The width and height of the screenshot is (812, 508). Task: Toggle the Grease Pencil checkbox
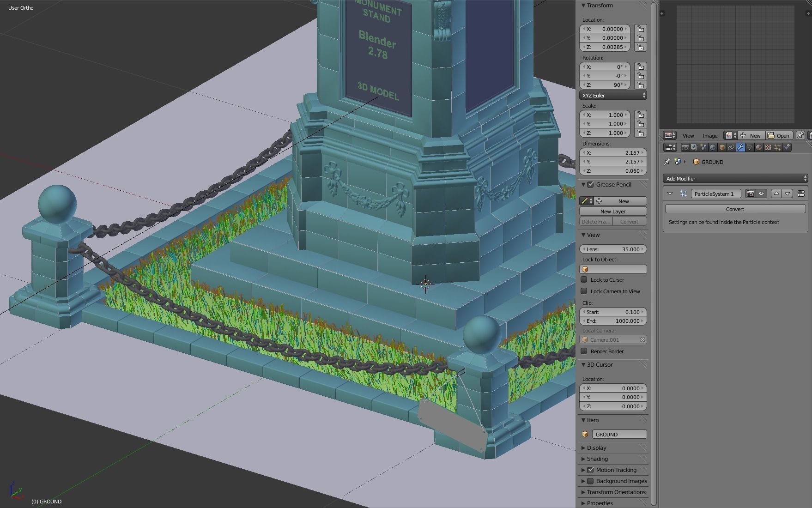(x=590, y=184)
